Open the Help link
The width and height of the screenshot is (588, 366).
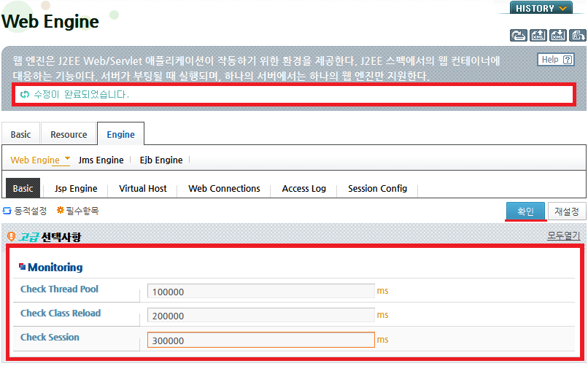click(x=556, y=60)
